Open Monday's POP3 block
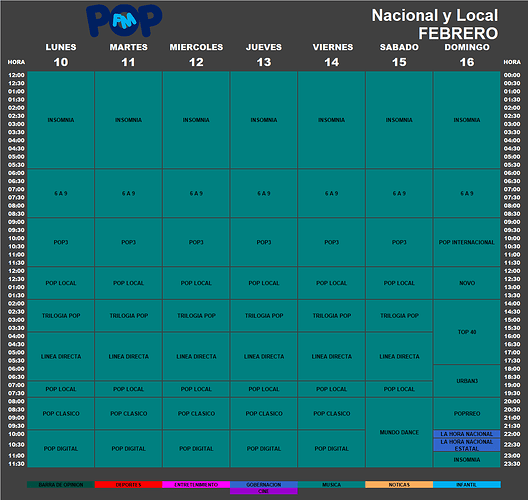The width and height of the screenshot is (528, 500). [x=61, y=242]
